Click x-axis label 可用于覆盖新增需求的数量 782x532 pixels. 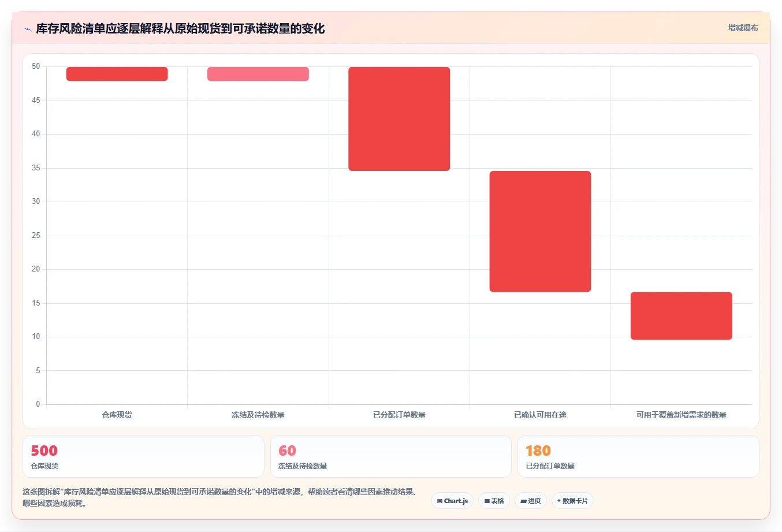[x=682, y=415]
